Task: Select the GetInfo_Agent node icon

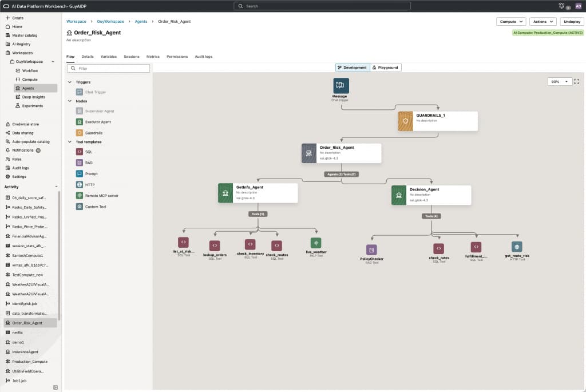Action: pos(225,193)
